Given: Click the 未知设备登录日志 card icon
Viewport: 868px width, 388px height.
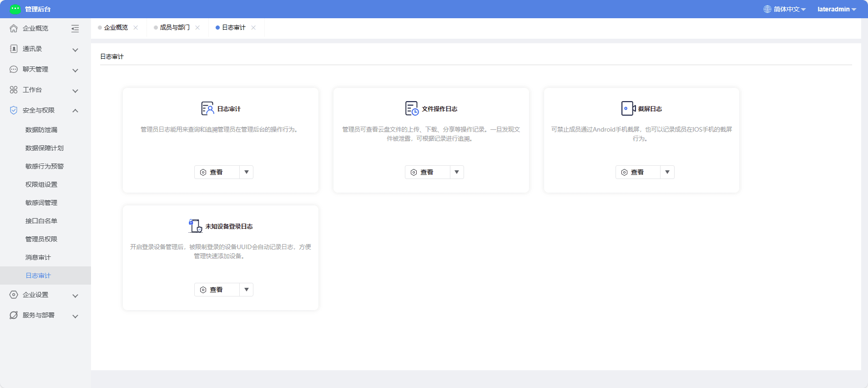Looking at the screenshot, I should [196, 226].
